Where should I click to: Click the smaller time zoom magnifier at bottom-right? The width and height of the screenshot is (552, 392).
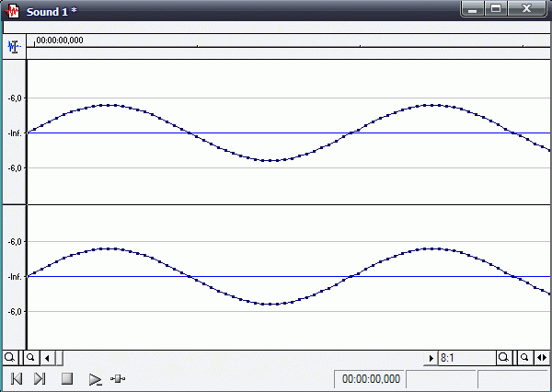(523, 358)
